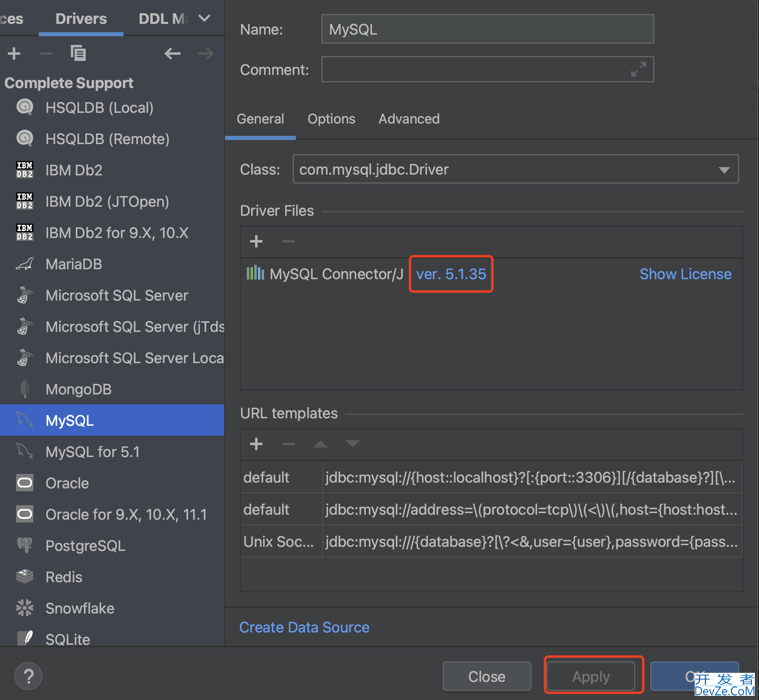Viewport: 759px width, 700px height.
Task: Click the remove driver minus icon
Action: click(x=46, y=54)
